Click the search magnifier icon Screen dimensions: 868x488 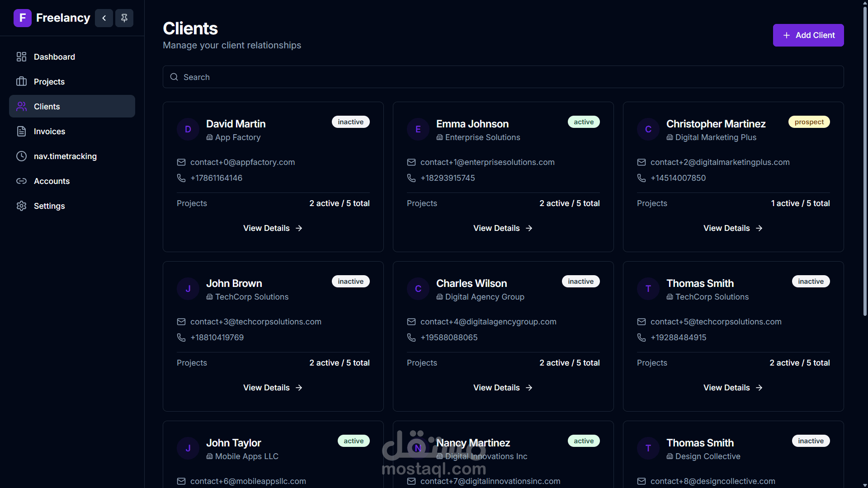click(174, 77)
